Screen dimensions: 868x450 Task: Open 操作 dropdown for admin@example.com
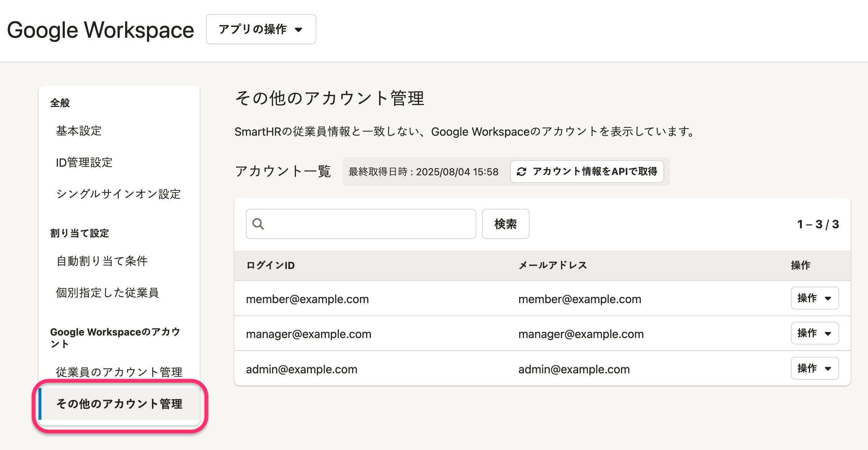tap(815, 368)
